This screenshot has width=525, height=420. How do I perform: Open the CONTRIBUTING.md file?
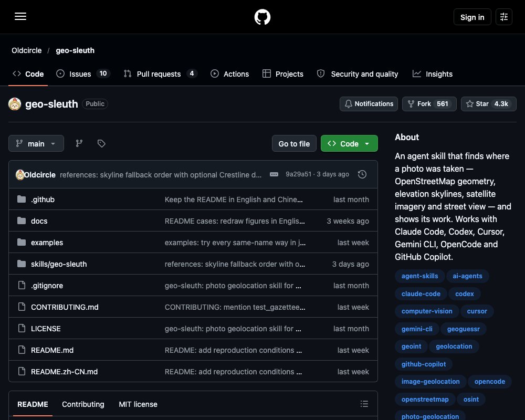point(65,307)
